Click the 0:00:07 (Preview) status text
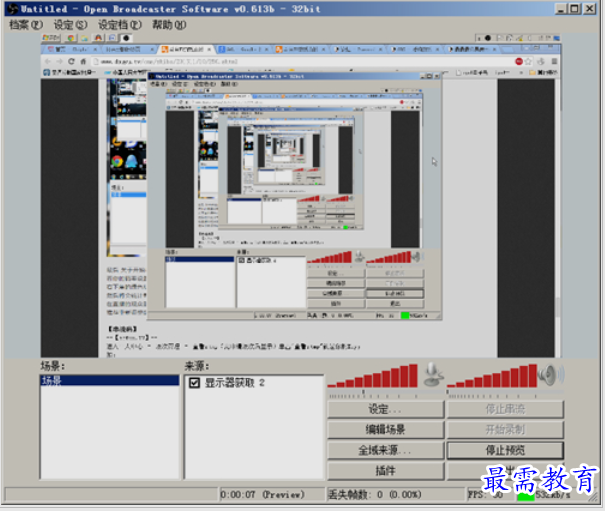 pos(262,494)
